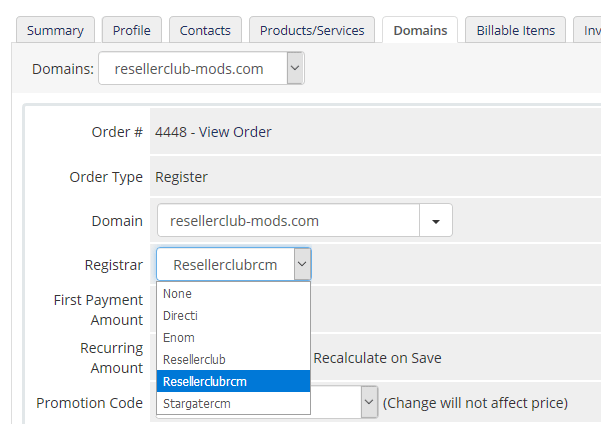Open the Promotion Code dropdown arrow
This screenshot has width=601, height=424.
tap(369, 402)
